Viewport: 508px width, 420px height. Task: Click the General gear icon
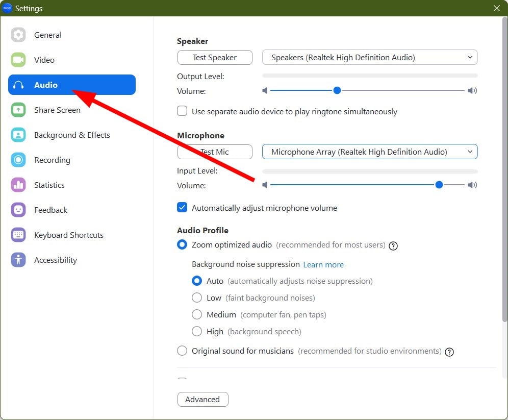point(18,35)
